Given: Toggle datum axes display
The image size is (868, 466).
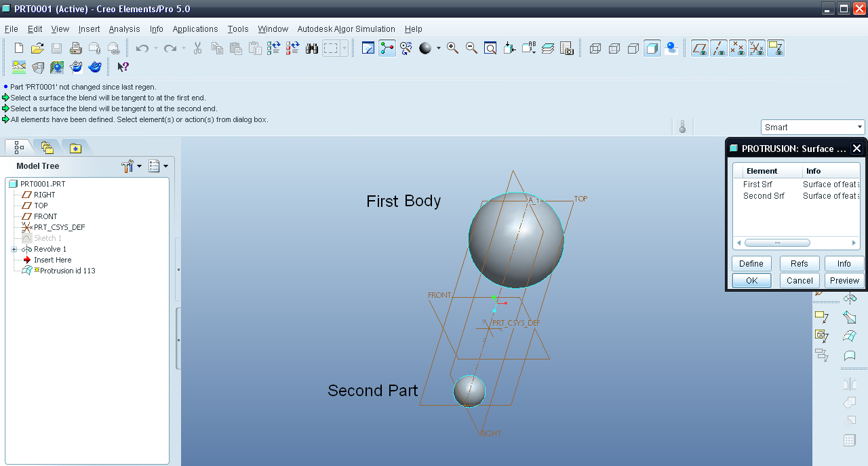Looking at the screenshot, I should (719, 48).
